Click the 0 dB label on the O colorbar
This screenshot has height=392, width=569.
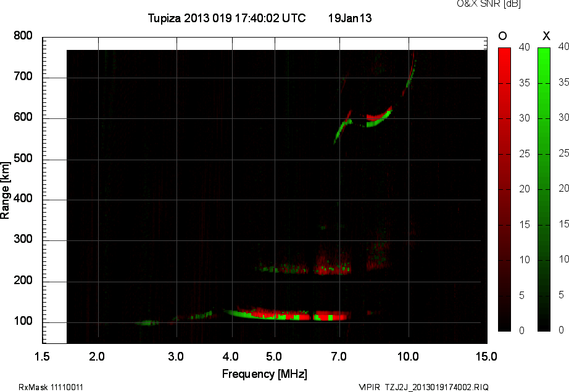521,330
